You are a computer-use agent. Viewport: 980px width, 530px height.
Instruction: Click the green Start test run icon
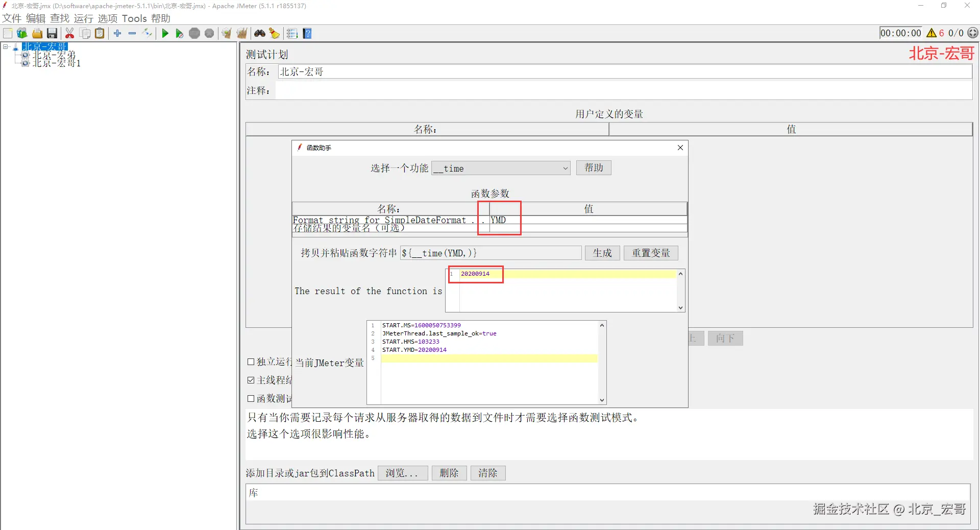(165, 33)
